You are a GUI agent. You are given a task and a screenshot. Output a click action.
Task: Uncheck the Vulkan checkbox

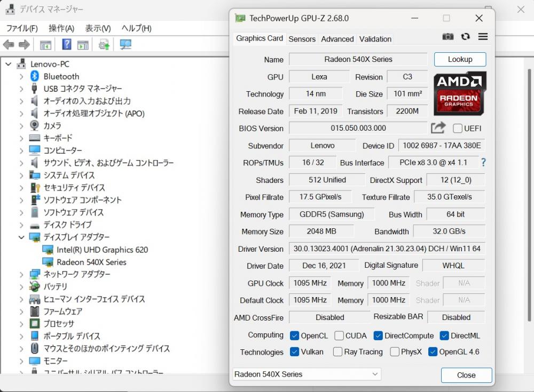[294, 352]
